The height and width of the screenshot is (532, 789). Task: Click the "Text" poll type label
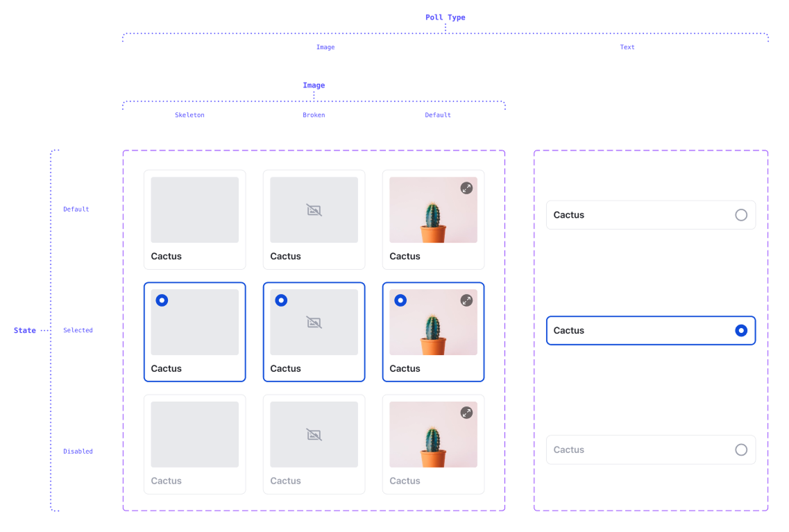pyautogui.click(x=627, y=47)
